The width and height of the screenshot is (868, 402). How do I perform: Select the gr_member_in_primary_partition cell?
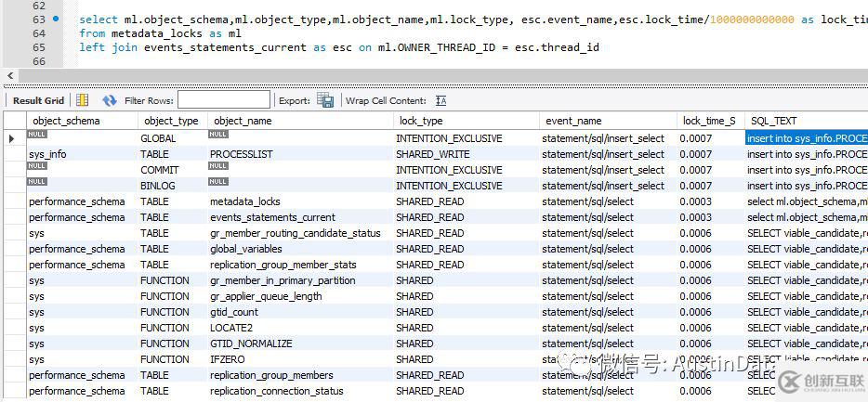300,280
